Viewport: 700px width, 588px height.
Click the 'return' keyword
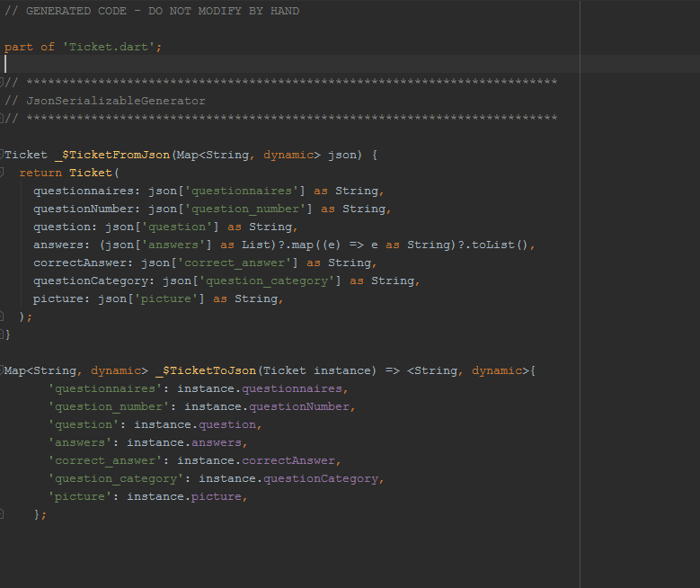pyautogui.click(x=40, y=173)
